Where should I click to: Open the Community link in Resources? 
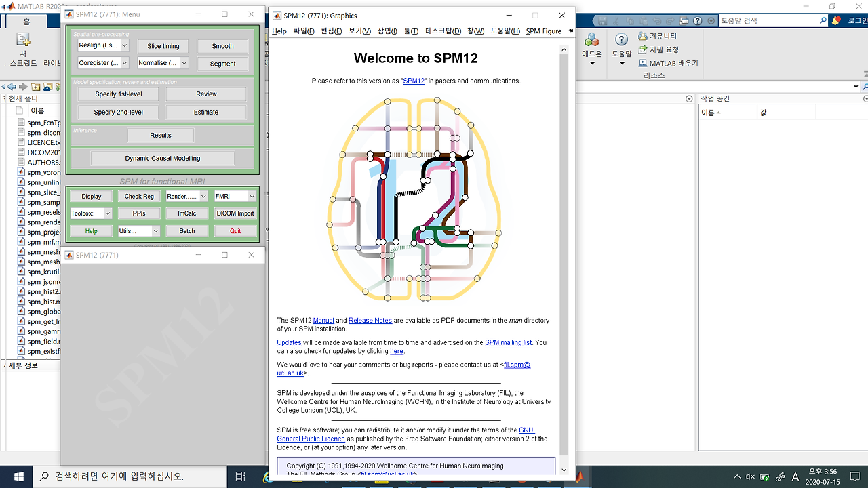tap(658, 36)
